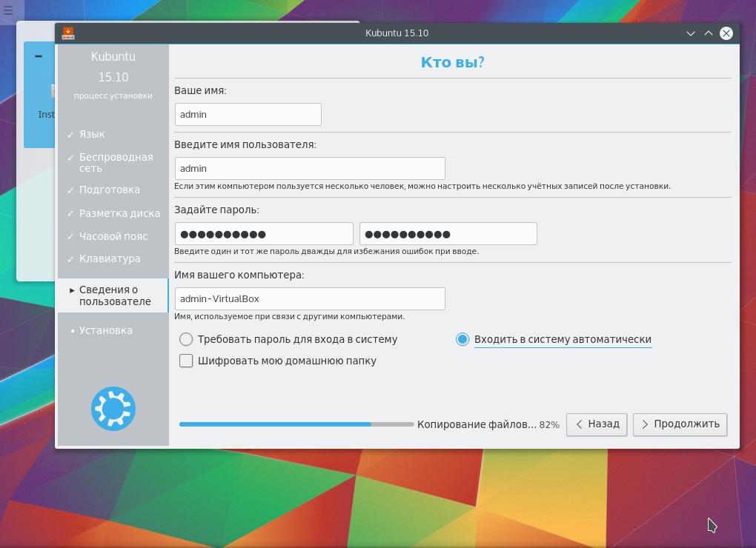The height and width of the screenshot is (548, 756).
Task: Click 'Разметка диска' step in sidebar
Action: pos(119,213)
